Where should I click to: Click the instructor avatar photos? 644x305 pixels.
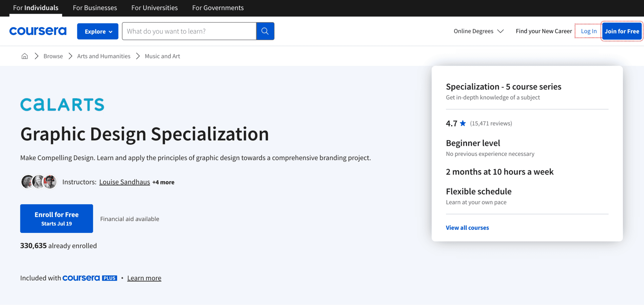click(39, 182)
